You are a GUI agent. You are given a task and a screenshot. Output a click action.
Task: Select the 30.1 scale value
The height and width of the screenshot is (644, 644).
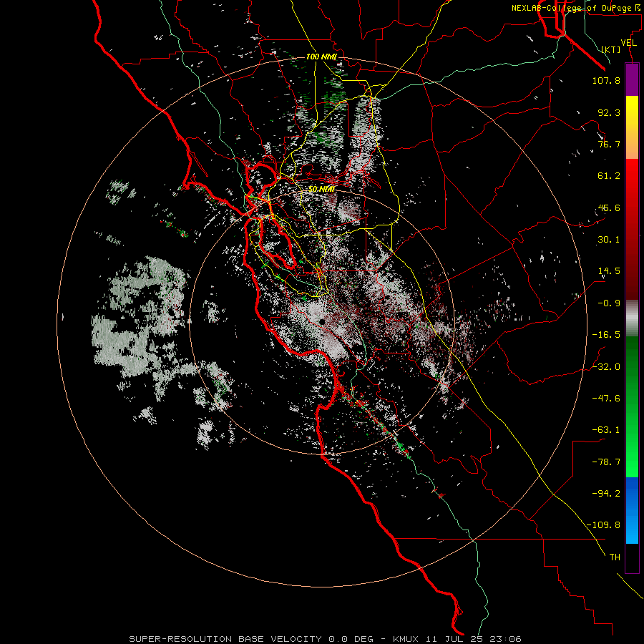coord(609,240)
